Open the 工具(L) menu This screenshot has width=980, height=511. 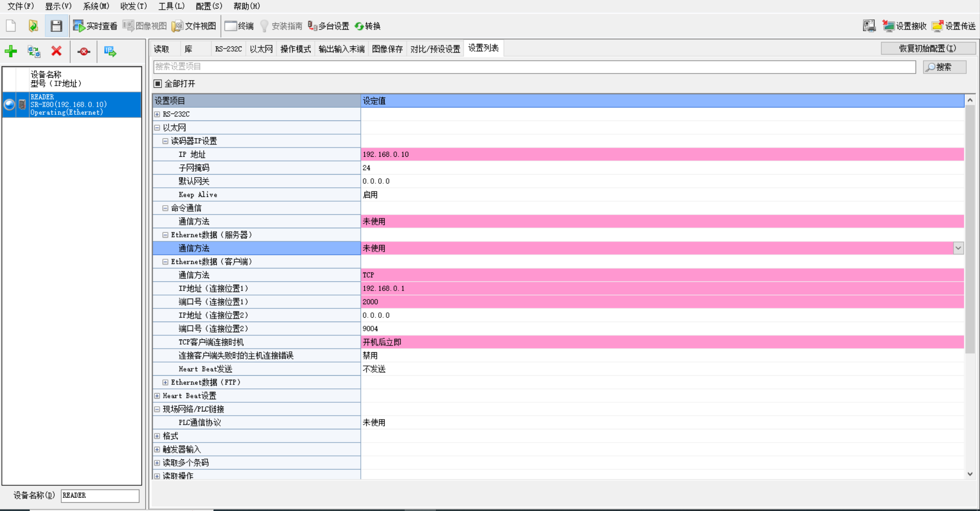pos(171,6)
